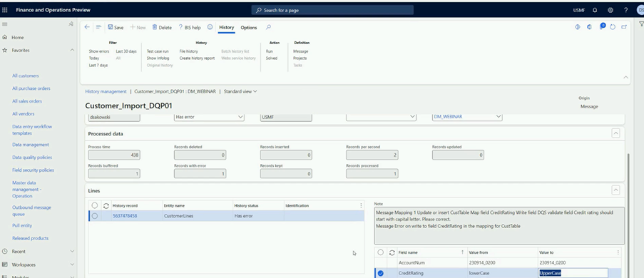Expand the Recent section
Viewport: 644px width, 278px height.
click(x=72, y=252)
